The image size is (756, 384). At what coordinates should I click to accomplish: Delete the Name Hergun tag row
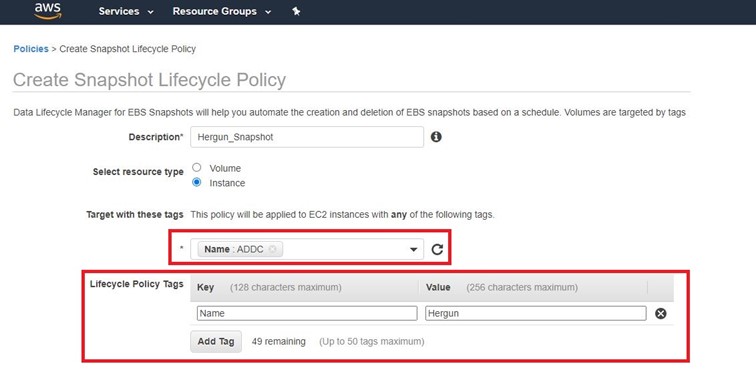point(661,314)
